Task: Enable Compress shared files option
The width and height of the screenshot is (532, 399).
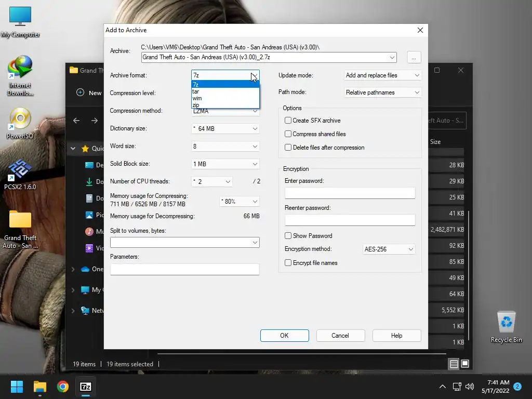Action: click(288, 134)
